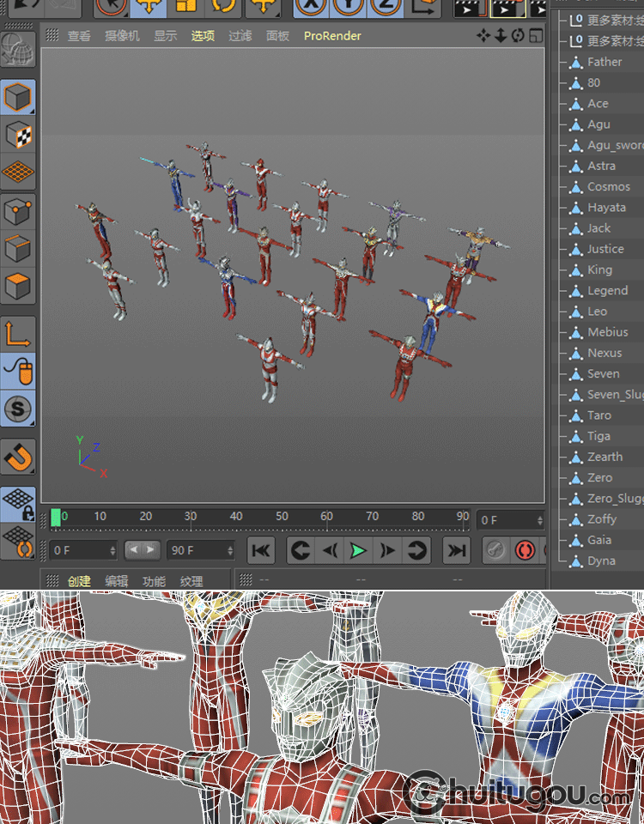644x824 pixels.
Task: Open the 选项 viewport menu
Action: click(203, 36)
